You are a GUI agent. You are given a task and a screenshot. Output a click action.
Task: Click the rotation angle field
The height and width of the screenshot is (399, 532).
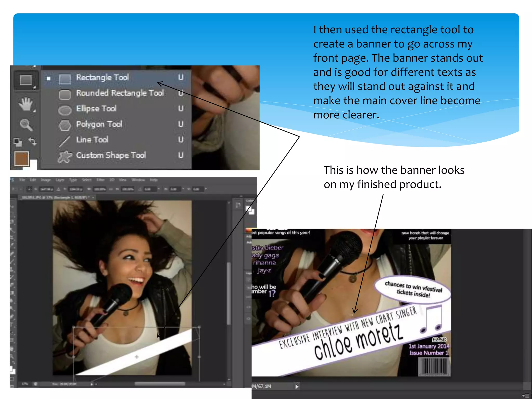click(x=150, y=189)
